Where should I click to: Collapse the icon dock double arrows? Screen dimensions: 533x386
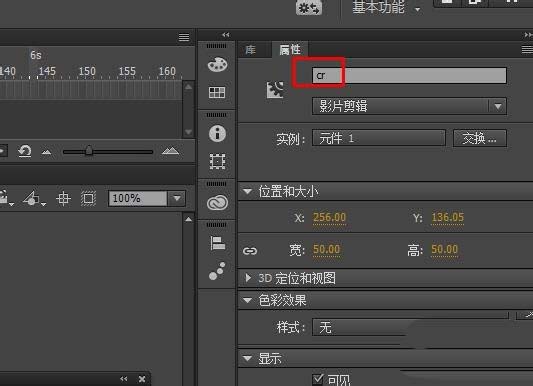225,35
